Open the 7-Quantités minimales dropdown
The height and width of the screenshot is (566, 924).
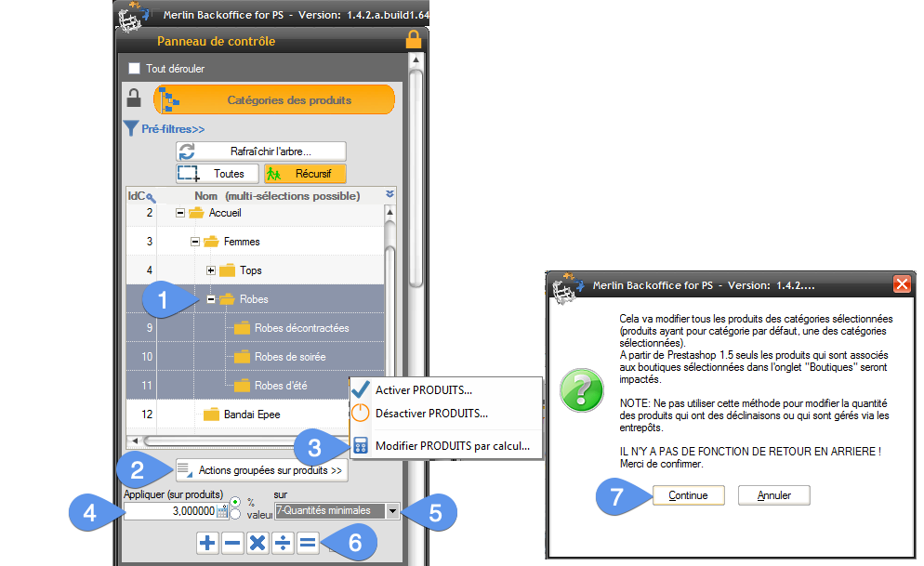(393, 510)
